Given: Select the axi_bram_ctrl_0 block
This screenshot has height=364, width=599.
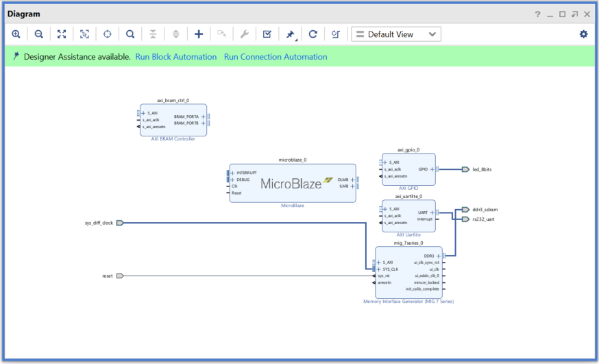Looking at the screenshot, I should (173, 120).
